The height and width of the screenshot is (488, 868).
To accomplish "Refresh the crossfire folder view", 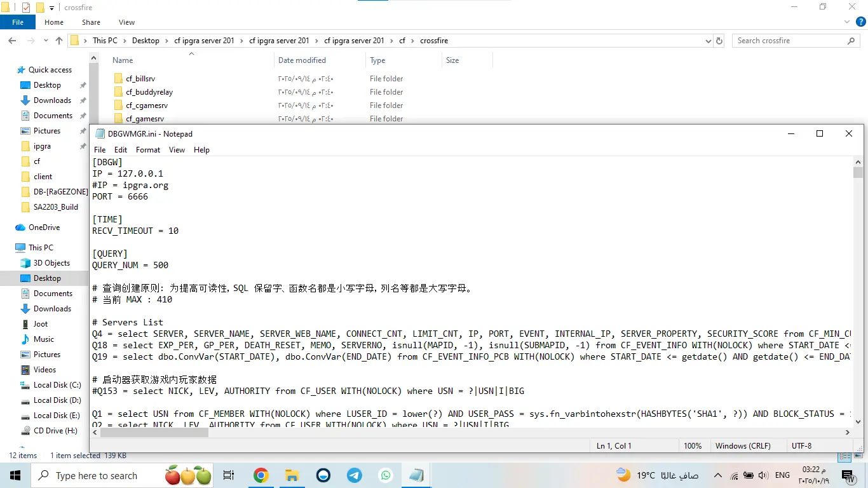I will tap(719, 41).
